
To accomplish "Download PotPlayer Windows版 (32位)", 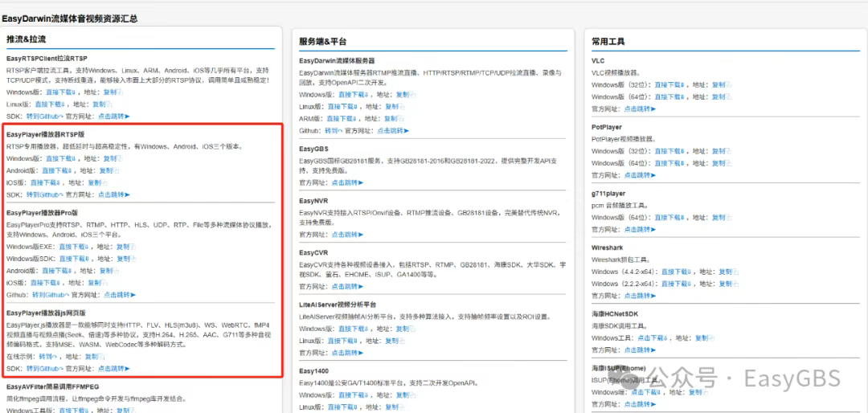I will tap(670, 151).
